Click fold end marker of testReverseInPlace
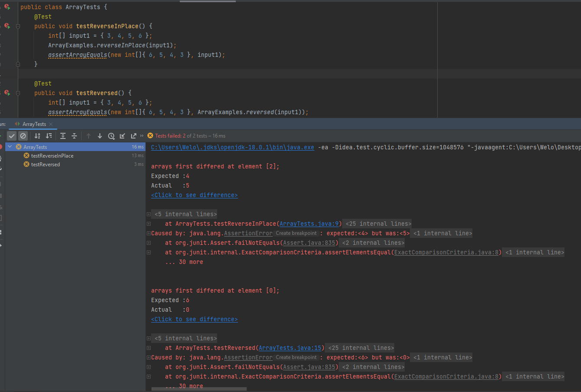Image resolution: width=581 pixels, height=392 pixels. [18, 64]
